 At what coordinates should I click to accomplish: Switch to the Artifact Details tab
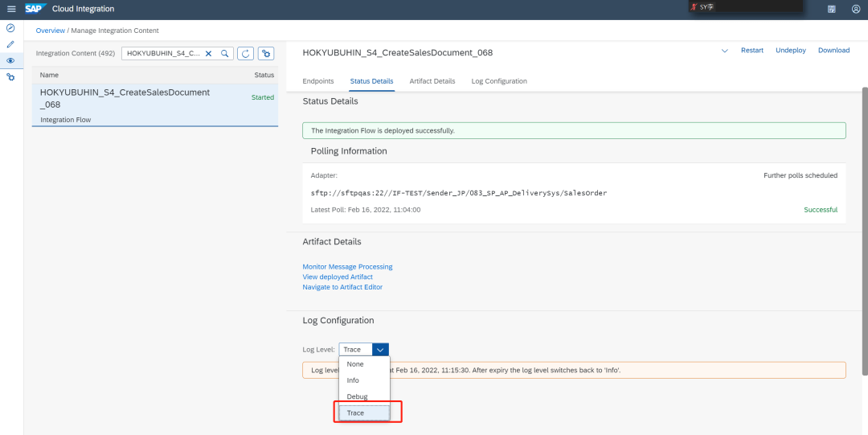point(432,81)
